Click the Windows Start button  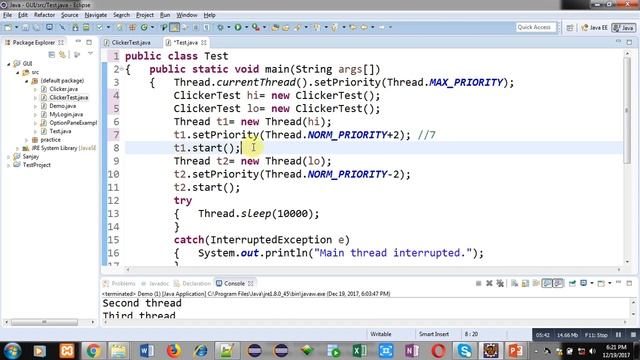click(x=12, y=351)
